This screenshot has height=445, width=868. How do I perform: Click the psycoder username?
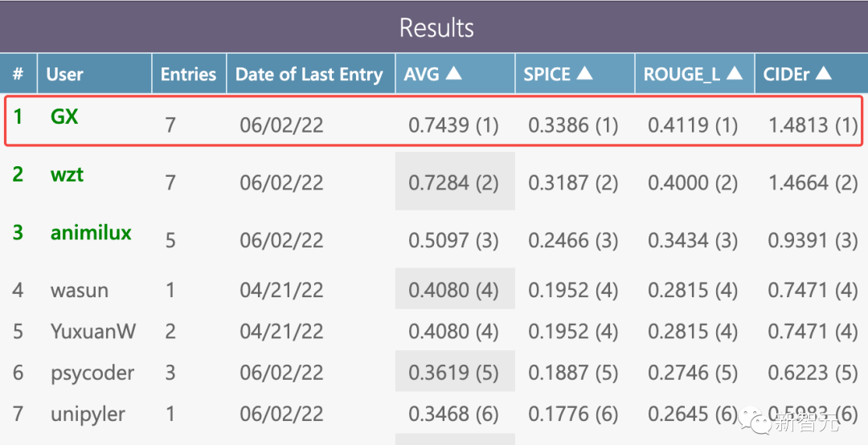click(92, 373)
